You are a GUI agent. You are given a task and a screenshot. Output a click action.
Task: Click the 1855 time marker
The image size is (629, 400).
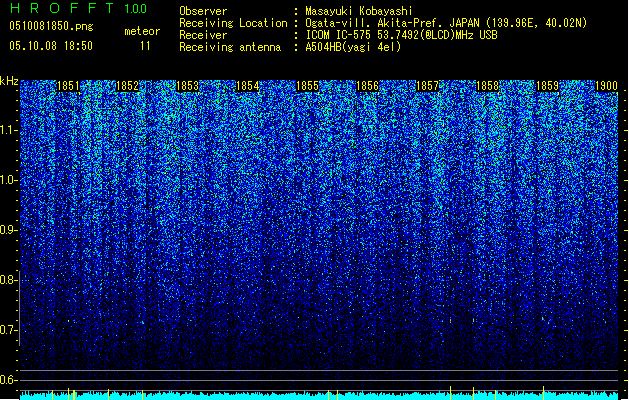[x=307, y=86]
